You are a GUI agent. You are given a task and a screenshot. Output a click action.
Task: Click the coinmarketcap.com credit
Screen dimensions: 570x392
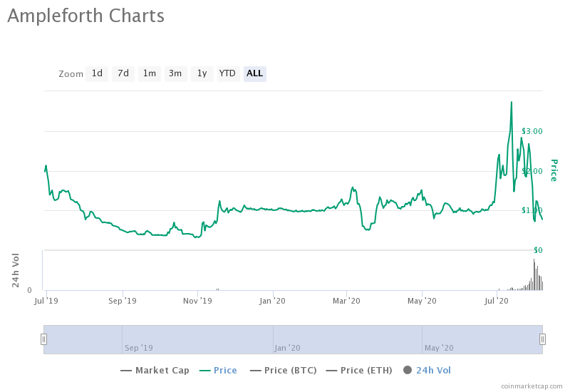tap(532, 386)
